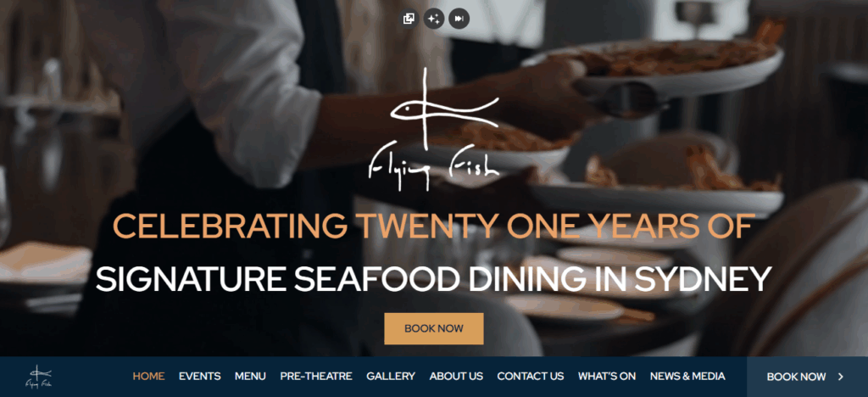Click the large Flying Fish hero logo
The height and width of the screenshot is (397, 868).
pos(434,130)
